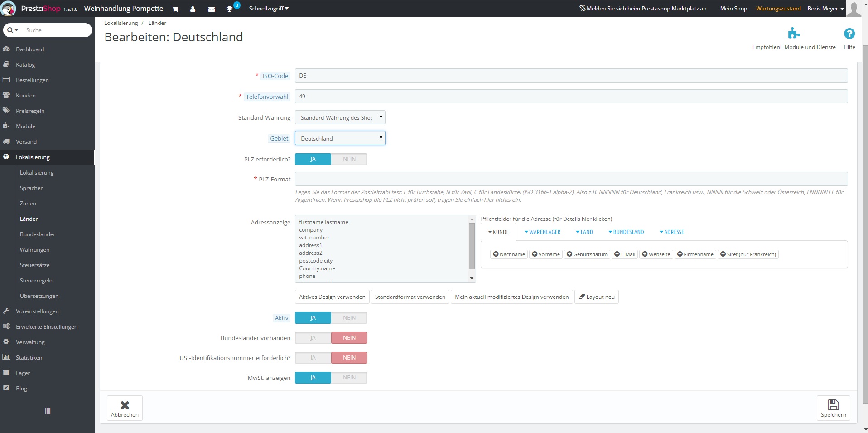868x433 pixels.
Task: Open the messages envelope icon
Action: pos(212,9)
